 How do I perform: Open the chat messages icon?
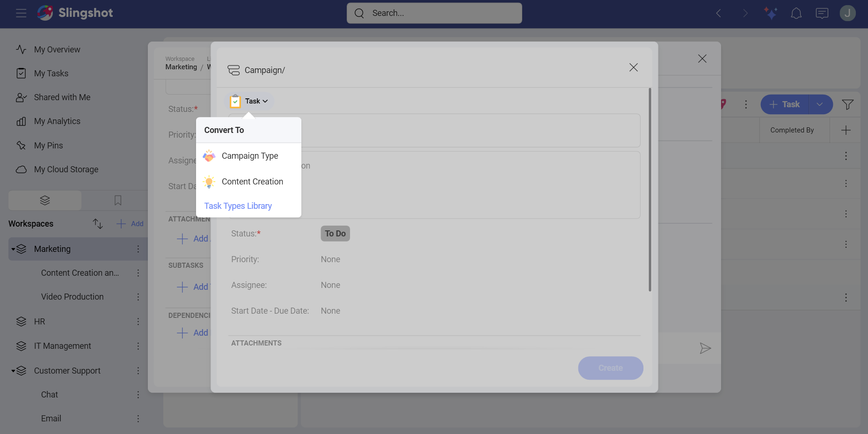tap(822, 13)
